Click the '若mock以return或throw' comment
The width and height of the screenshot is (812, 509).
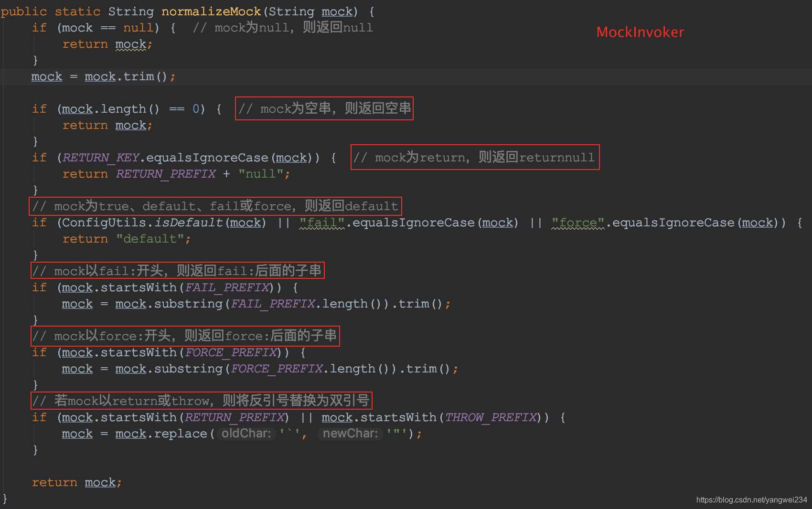[201, 401]
